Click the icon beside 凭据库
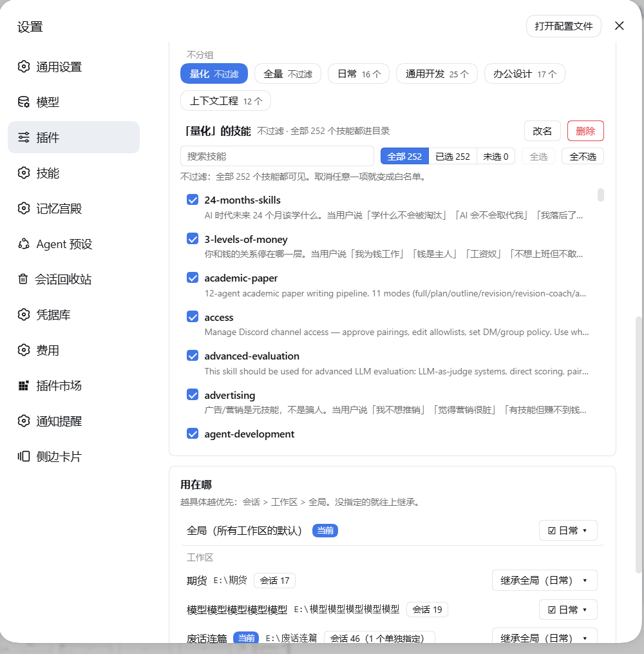This screenshot has height=654, width=644. [24, 314]
